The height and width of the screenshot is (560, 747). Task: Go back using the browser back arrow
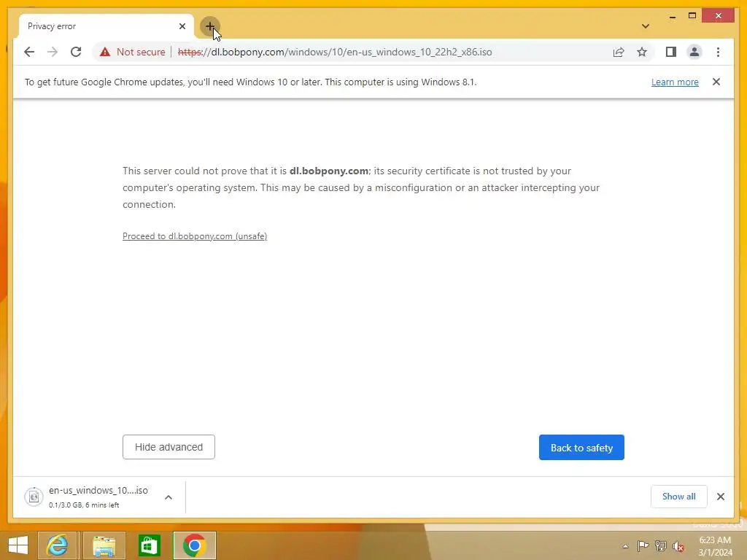click(x=29, y=52)
